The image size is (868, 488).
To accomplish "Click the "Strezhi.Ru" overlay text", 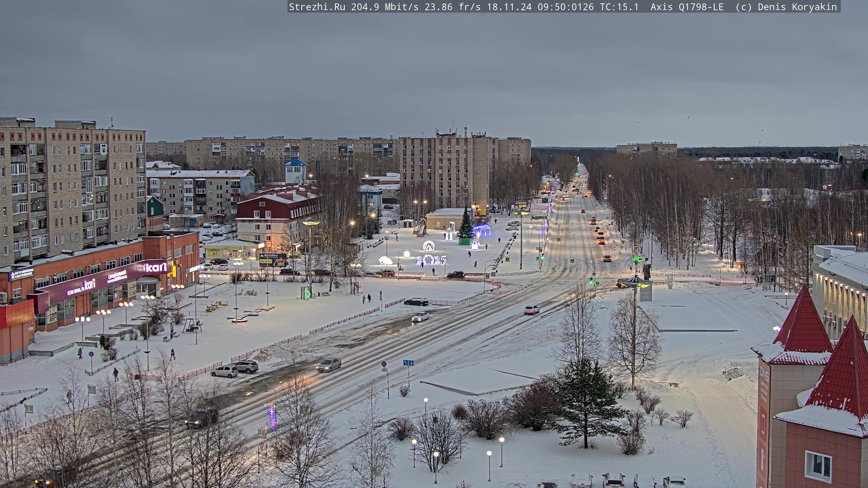I will (317, 7).
